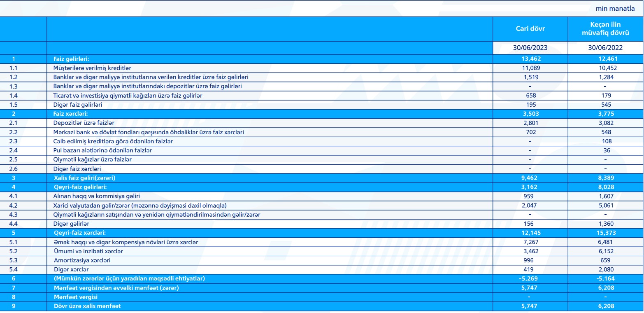Click the 'Xalis faiz gəliri(zərəri)' row label
644x313 pixels.
(x=86, y=178)
